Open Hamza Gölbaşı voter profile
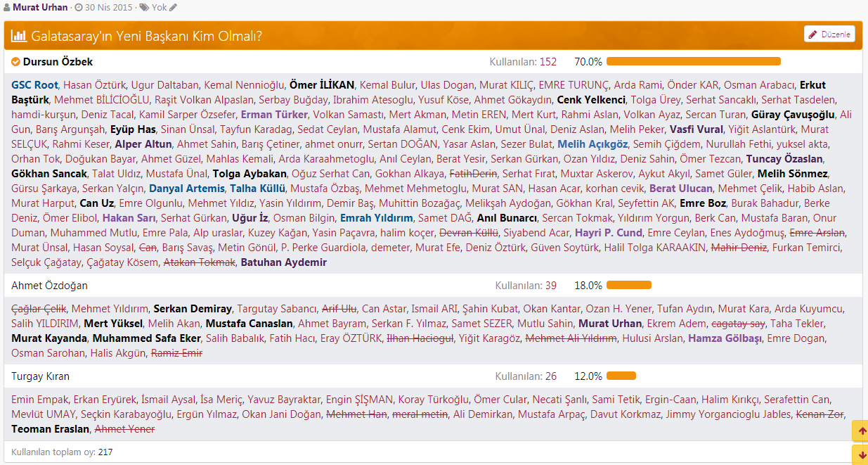The height and width of the screenshot is (465, 868). click(x=725, y=338)
